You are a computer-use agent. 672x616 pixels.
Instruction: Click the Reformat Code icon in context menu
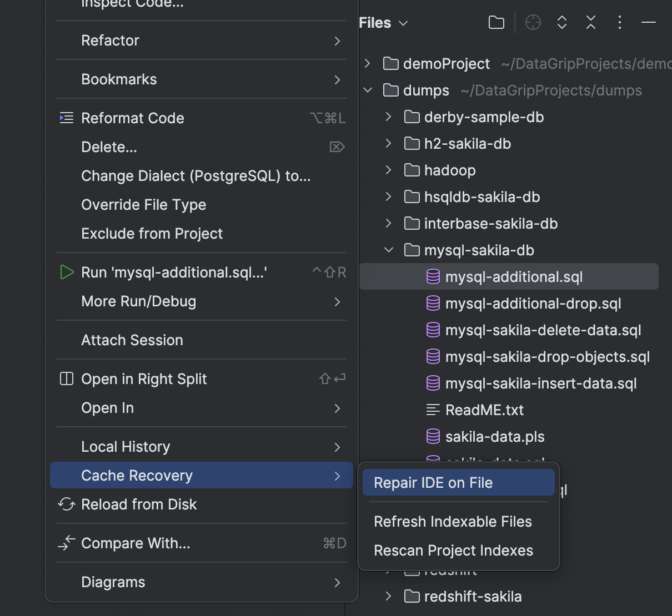coord(66,118)
